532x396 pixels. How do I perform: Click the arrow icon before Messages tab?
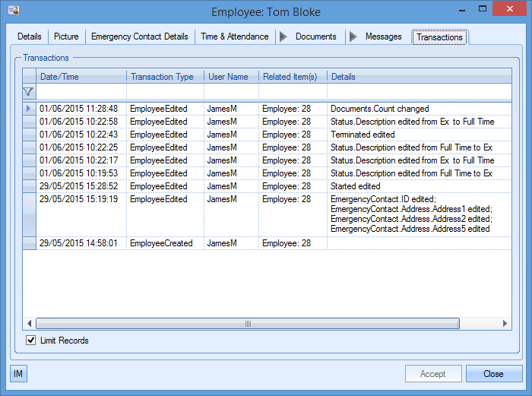pyautogui.click(x=353, y=36)
